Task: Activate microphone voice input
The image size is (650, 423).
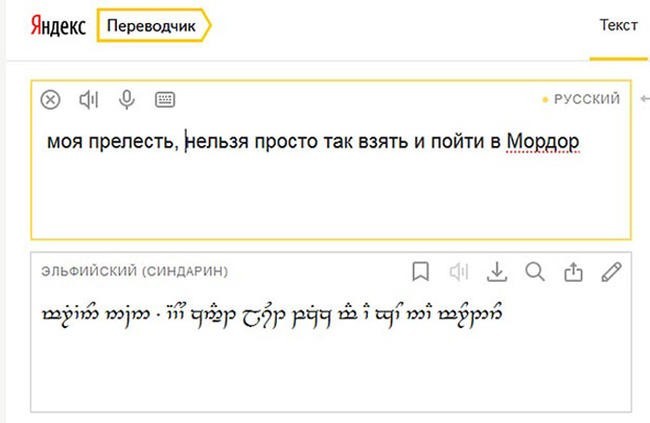Action: pyautogui.click(x=127, y=100)
